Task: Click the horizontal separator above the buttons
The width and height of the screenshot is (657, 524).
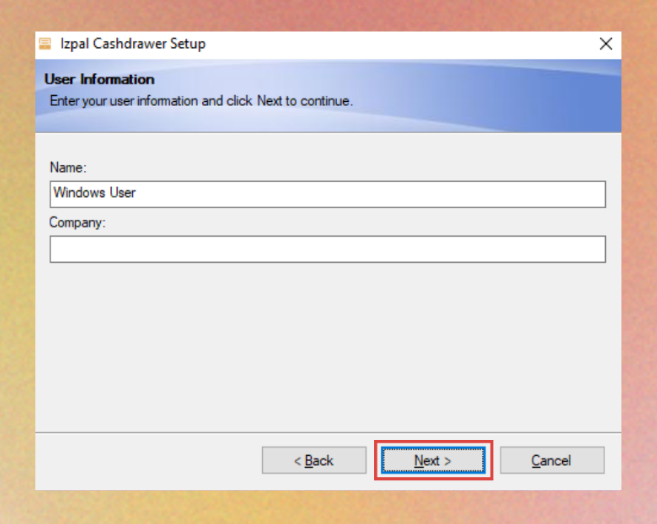Action: [327, 433]
